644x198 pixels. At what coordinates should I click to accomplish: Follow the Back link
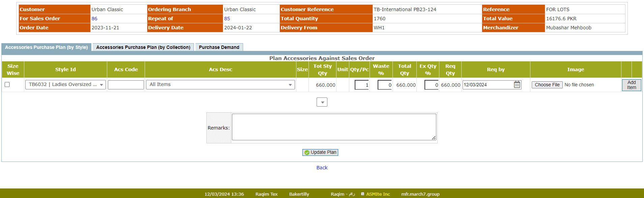pyautogui.click(x=322, y=168)
